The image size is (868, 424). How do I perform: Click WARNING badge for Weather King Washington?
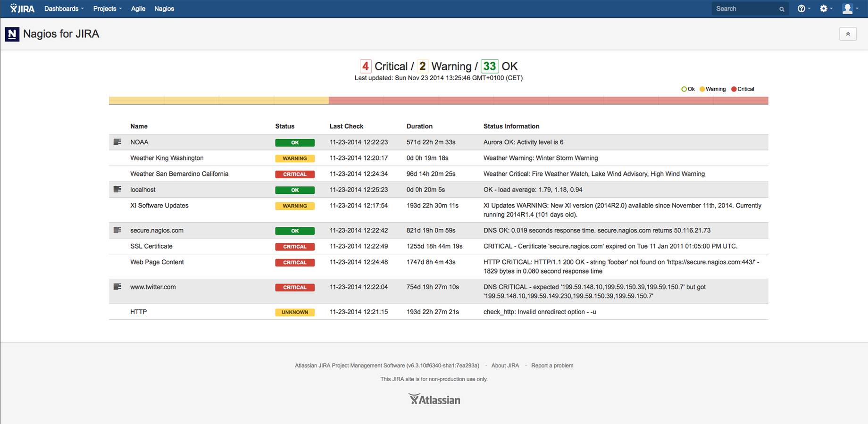[295, 158]
